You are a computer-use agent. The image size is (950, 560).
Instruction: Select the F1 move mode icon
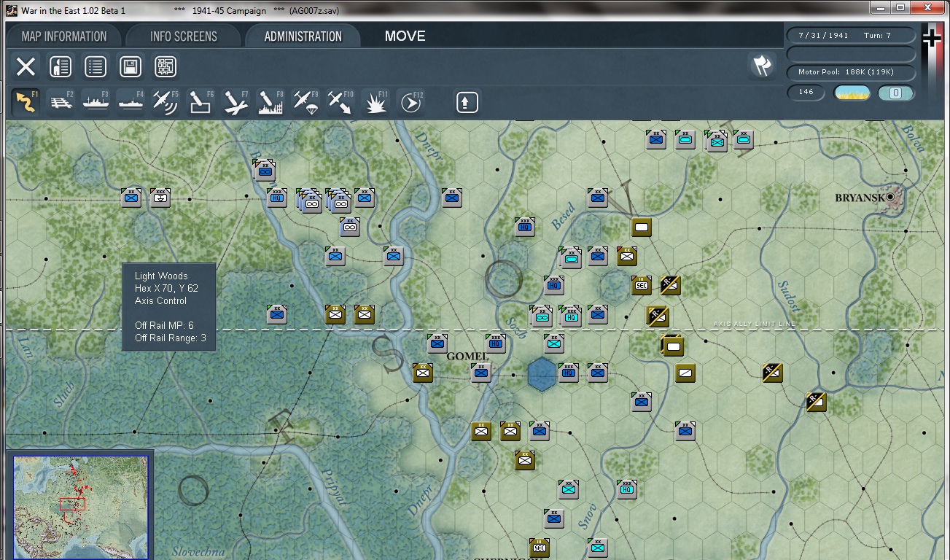pyautogui.click(x=26, y=102)
